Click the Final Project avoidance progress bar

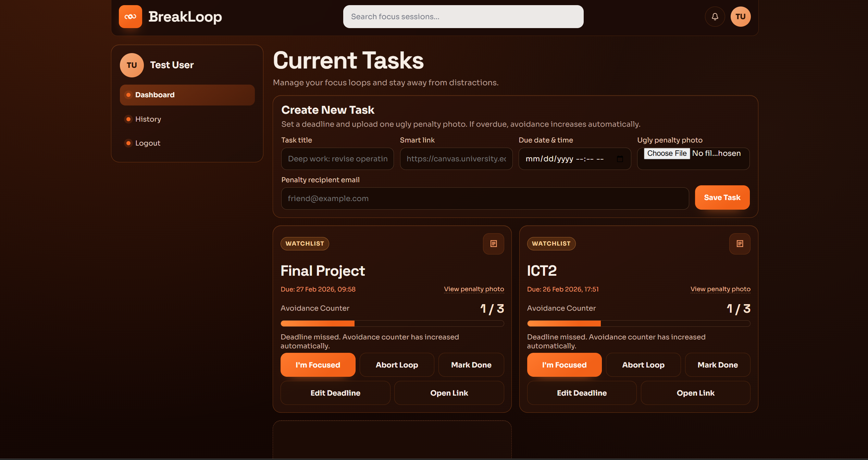(x=392, y=323)
